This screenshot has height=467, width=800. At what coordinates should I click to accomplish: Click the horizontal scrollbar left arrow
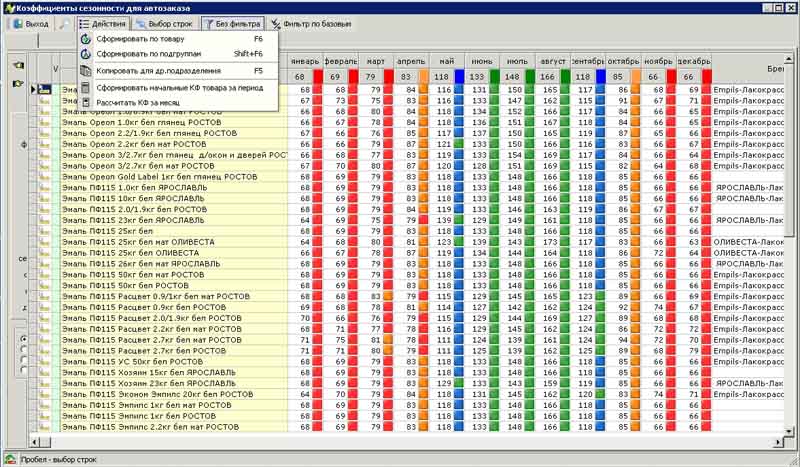coord(35,442)
